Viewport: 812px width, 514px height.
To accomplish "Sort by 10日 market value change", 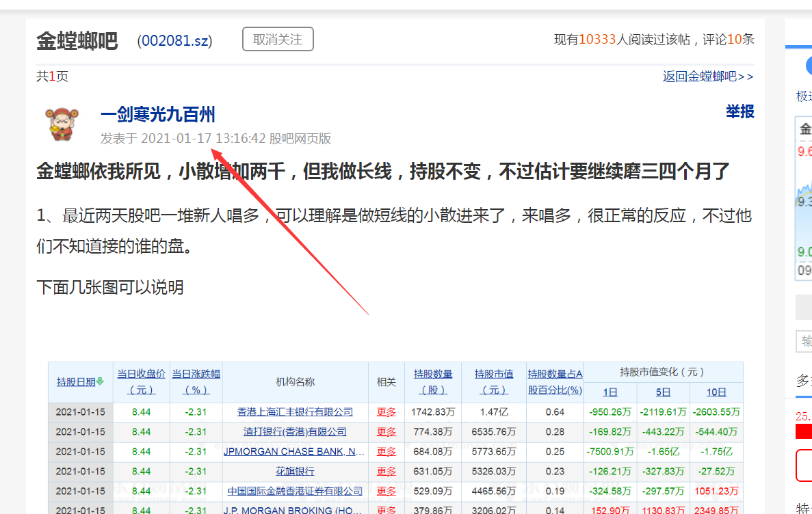I will click(x=716, y=392).
